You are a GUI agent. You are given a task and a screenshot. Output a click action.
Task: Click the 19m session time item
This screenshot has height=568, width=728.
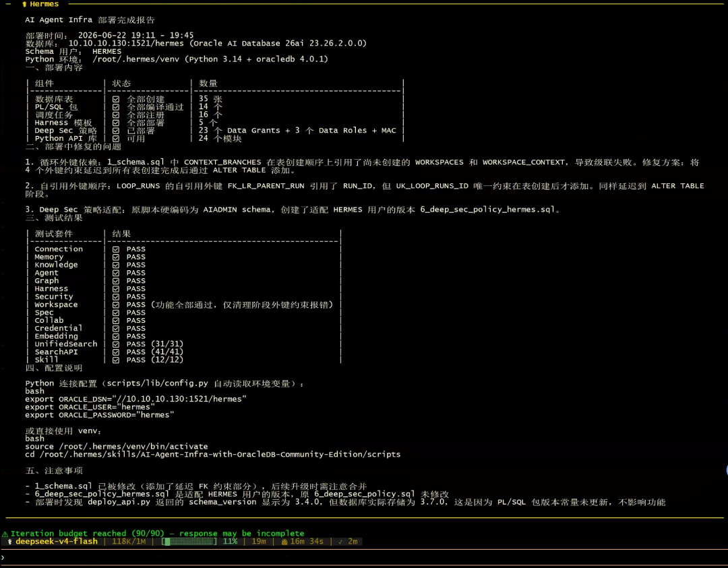tap(259, 542)
